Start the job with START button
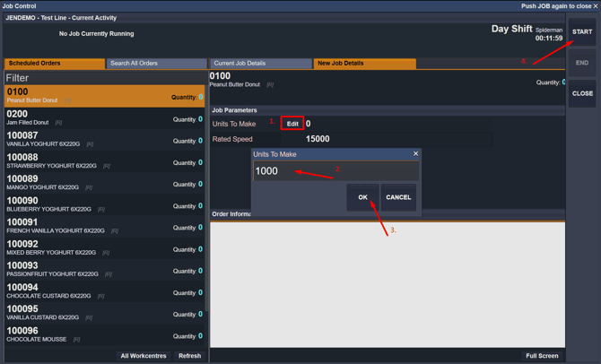Image resolution: width=601 pixels, height=364 pixels. tap(582, 31)
